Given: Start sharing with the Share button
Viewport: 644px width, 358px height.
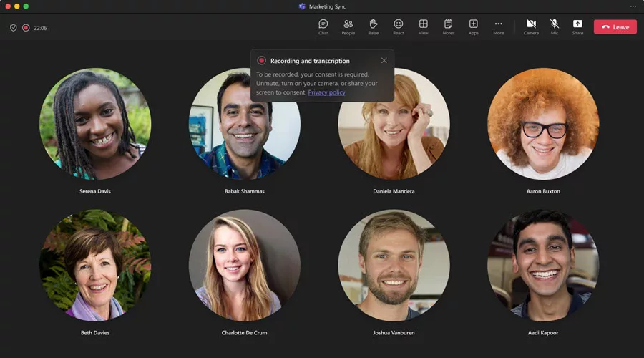Looking at the screenshot, I should pos(577,26).
